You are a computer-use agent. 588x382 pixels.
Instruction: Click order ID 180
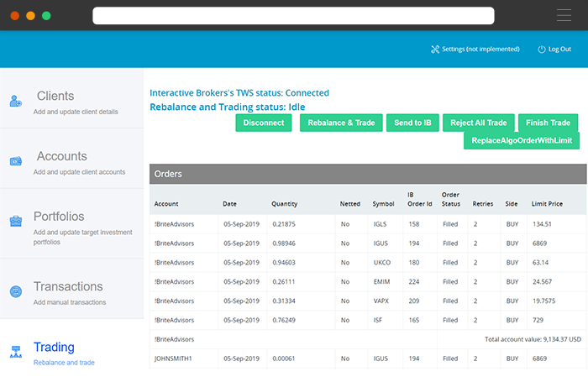point(414,263)
